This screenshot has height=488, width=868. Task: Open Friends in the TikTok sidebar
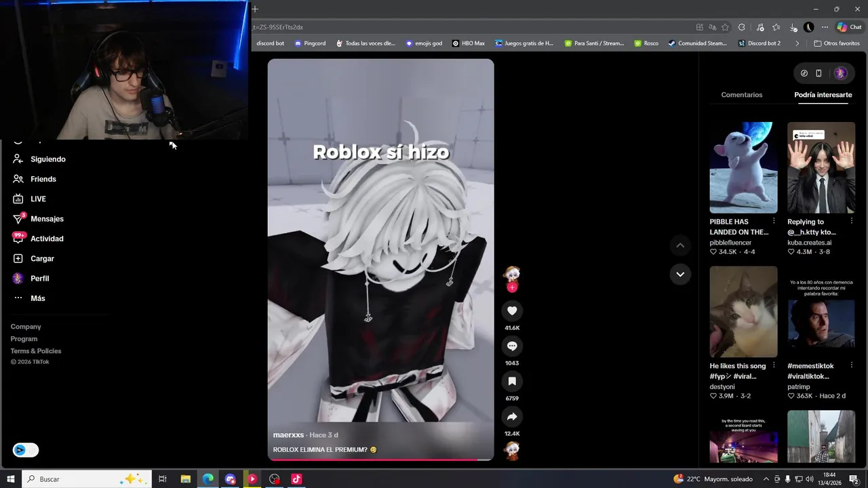35,179
